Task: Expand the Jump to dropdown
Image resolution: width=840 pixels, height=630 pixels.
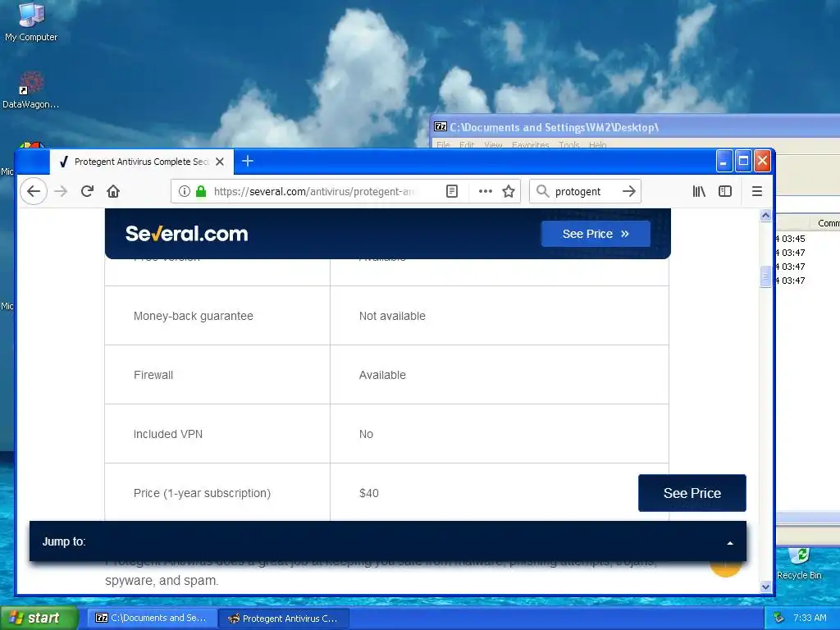Action: pos(388,541)
